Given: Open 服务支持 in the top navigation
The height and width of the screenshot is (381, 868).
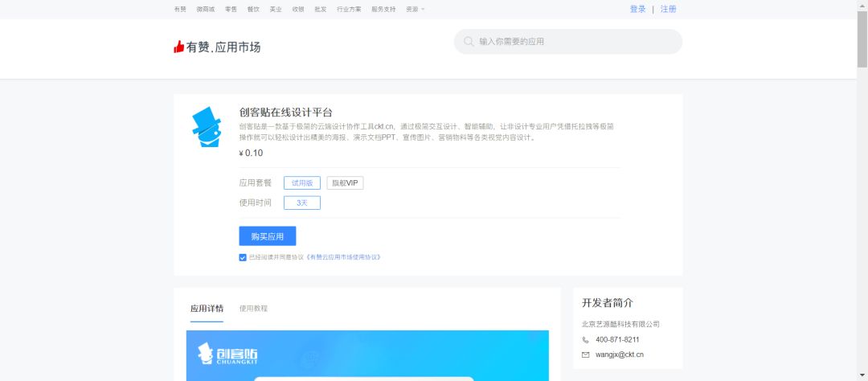Looking at the screenshot, I should [x=383, y=10].
